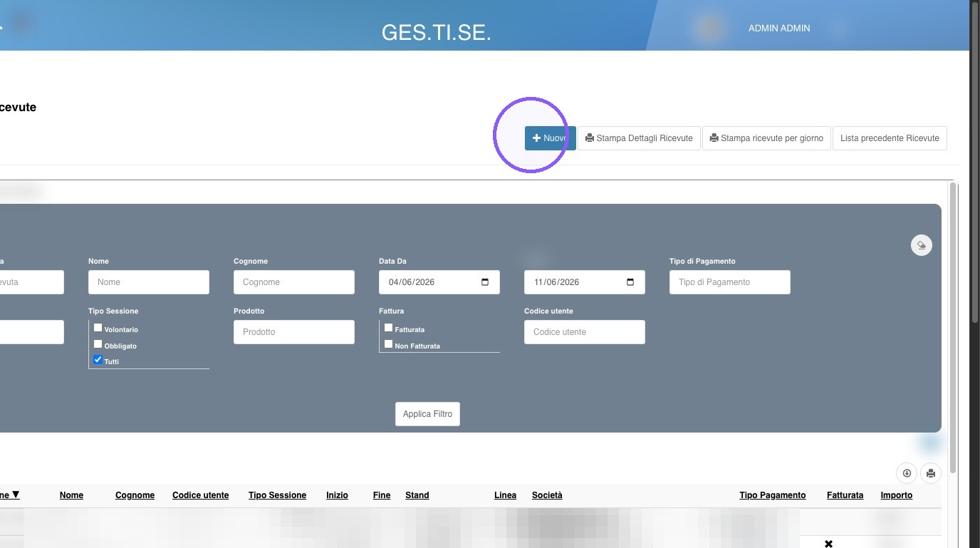
Task: Uncheck the Tutti checkbox
Action: (x=98, y=360)
